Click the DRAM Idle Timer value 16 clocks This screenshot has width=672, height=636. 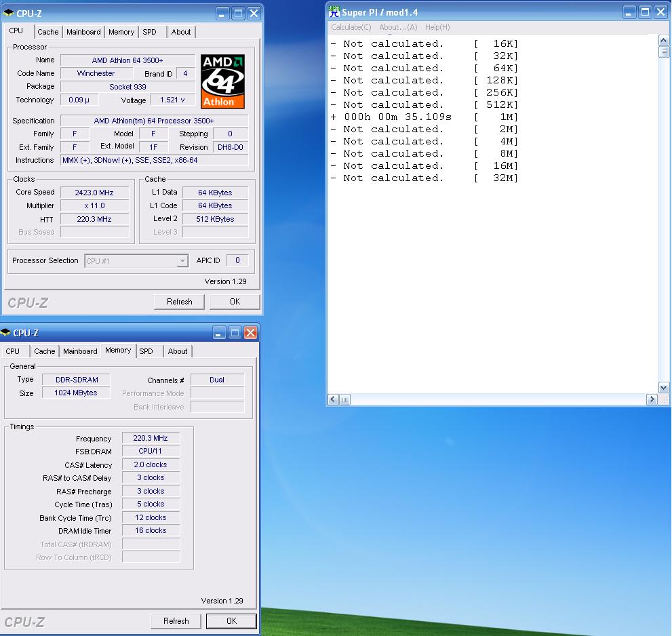tap(151, 530)
